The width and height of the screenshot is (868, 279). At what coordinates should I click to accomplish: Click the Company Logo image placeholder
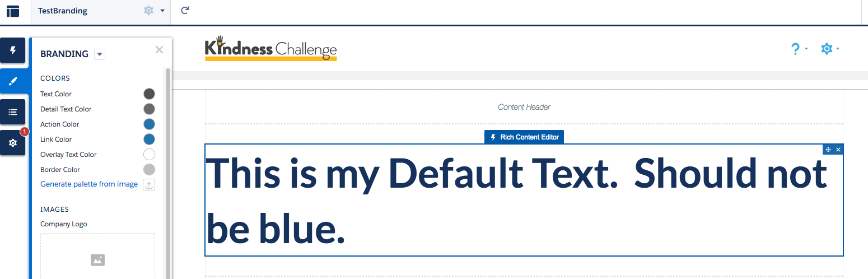[97, 258]
